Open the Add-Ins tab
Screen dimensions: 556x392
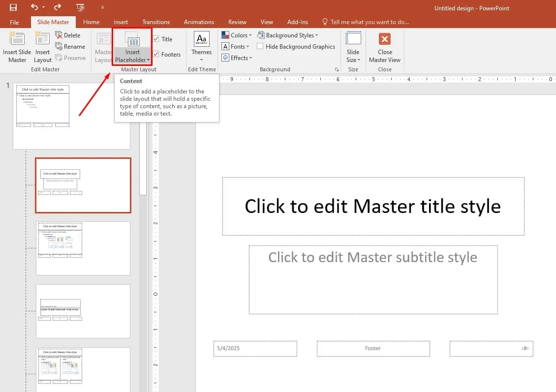[297, 22]
